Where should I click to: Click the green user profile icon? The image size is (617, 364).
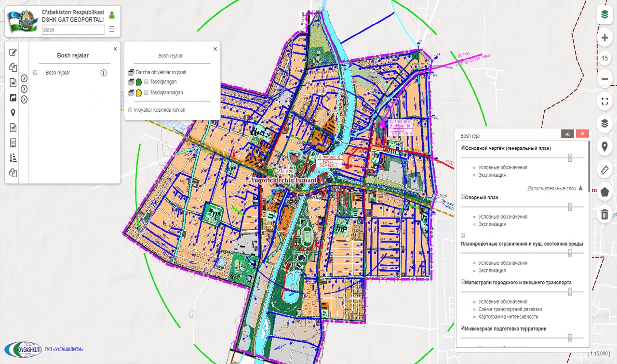[112, 15]
